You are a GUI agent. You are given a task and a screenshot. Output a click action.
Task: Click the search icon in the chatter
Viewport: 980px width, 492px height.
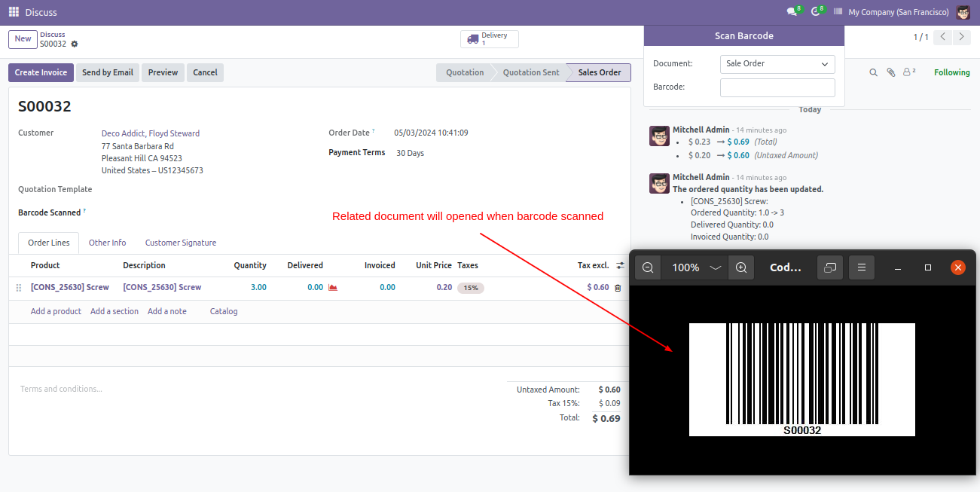click(874, 73)
